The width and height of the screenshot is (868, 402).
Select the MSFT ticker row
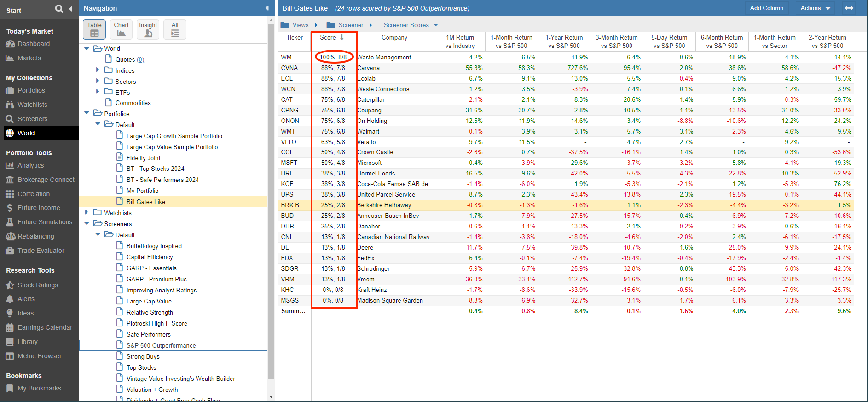(x=566, y=163)
